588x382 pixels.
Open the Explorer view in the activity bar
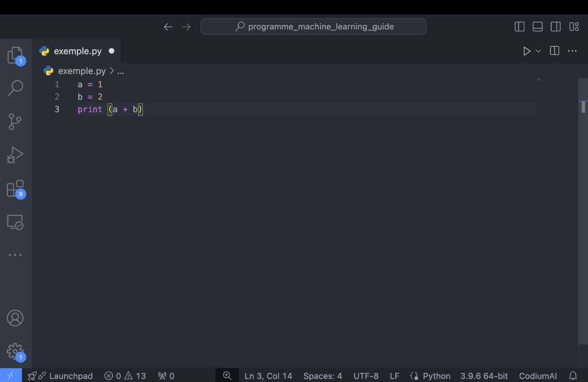(x=16, y=55)
